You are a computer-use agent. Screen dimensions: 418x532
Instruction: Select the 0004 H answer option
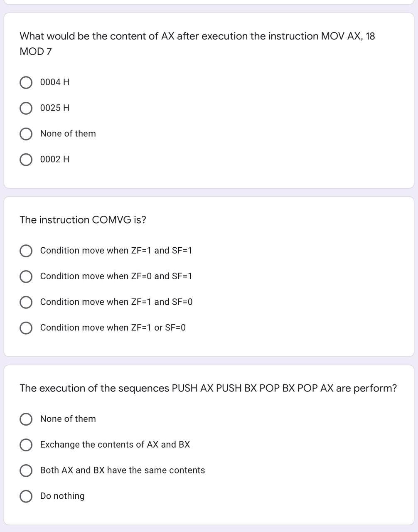[26, 82]
